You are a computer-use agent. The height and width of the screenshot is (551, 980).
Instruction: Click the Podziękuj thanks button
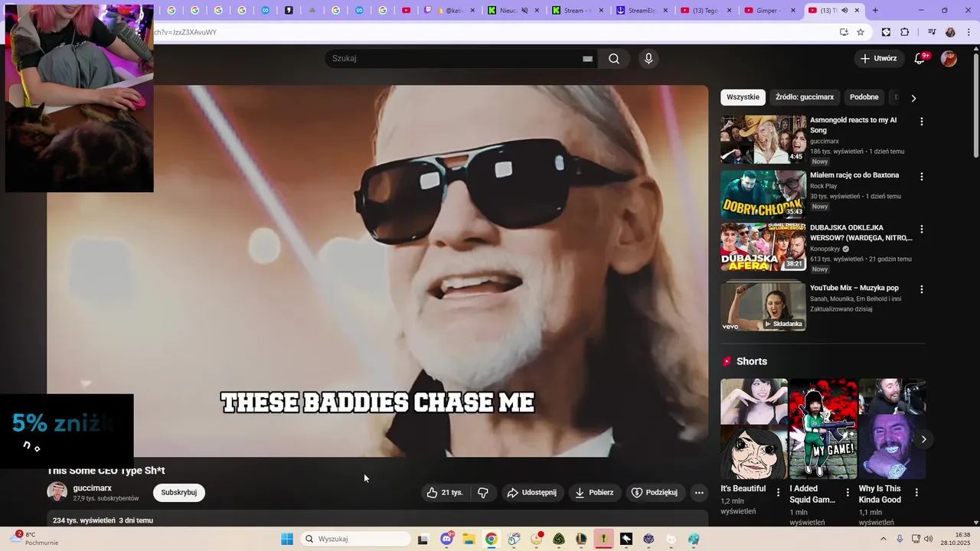pos(655,493)
